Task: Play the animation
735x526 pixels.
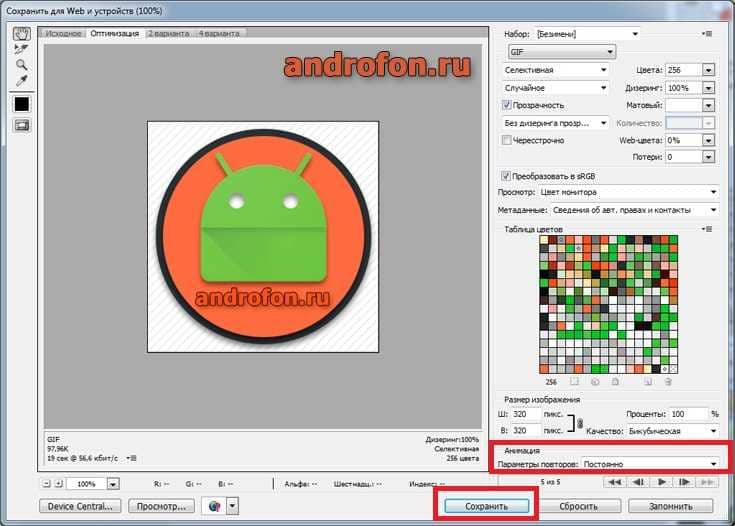Action: 661,482
